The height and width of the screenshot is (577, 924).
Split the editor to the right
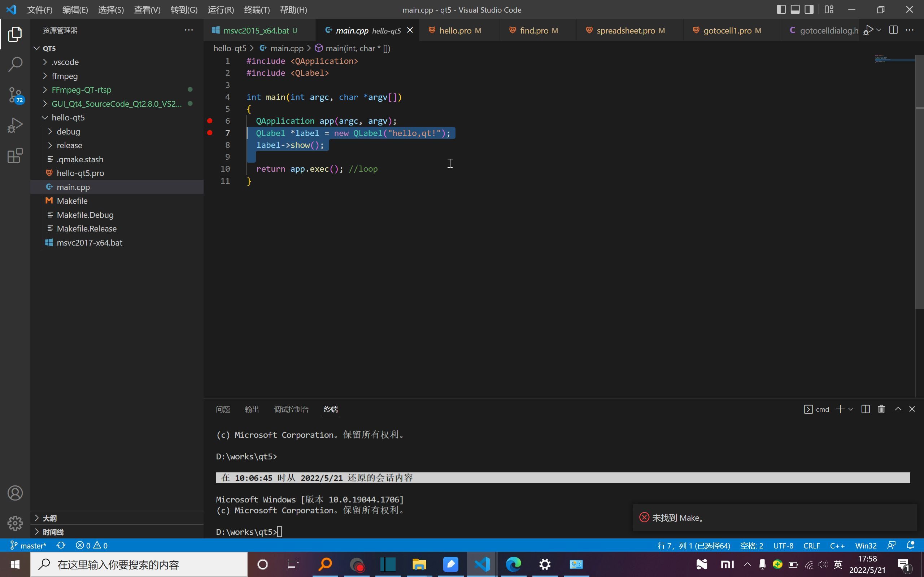click(893, 30)
